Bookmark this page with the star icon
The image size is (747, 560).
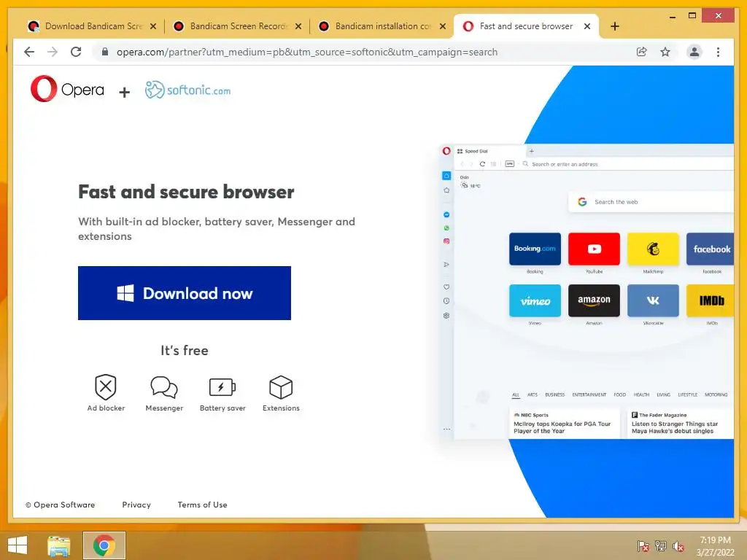[665, 52]
